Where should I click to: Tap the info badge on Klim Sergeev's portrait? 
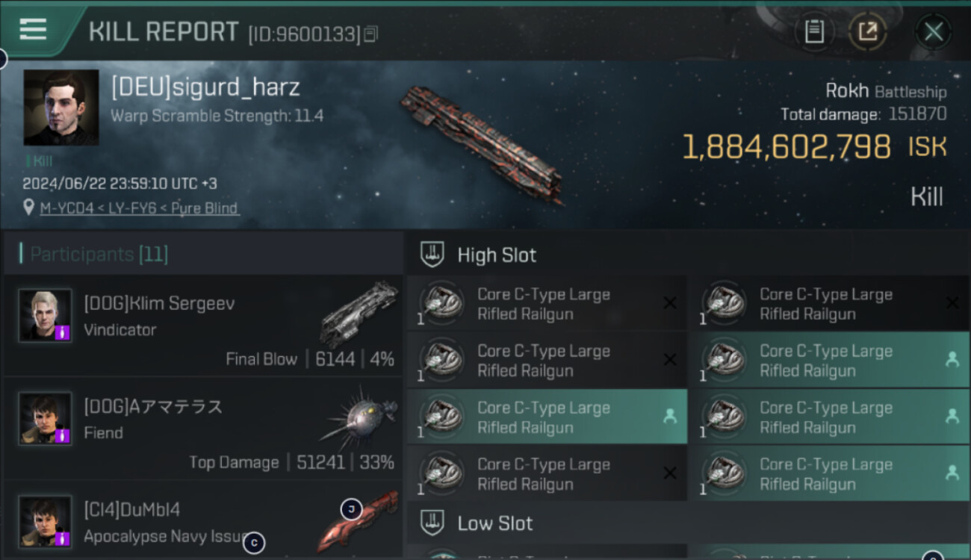click(x=63, y=332)
